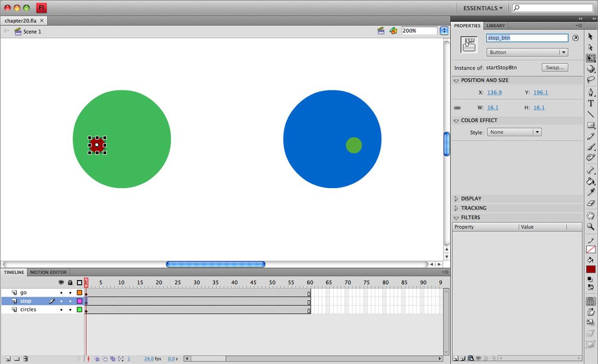
Task: Click the stop_btn instance name field
Action: pyautogui.click(x=527, y=38)
